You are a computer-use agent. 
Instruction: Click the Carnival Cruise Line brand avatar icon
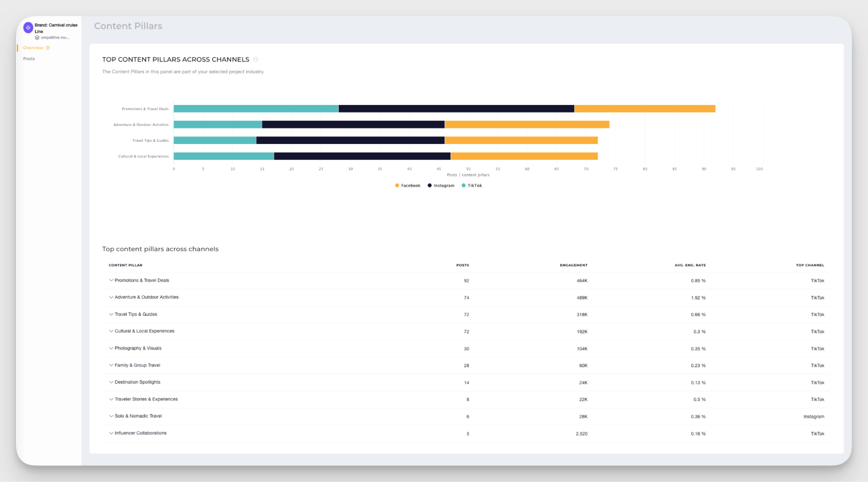pos(28,27)
